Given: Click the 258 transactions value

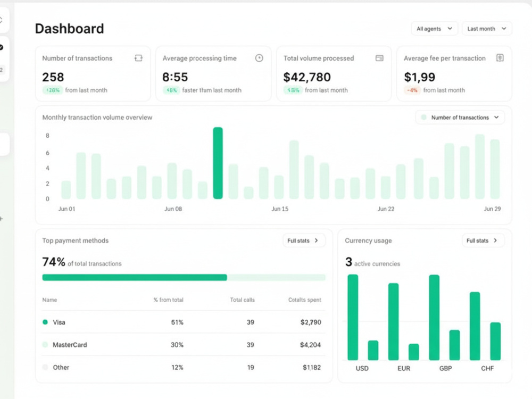Looking at the screenshot, I should (53, 77).
